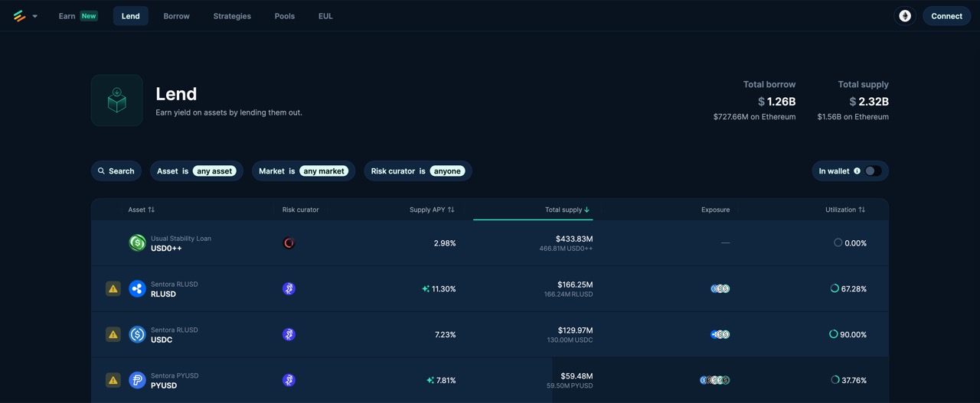
Task: Click the PYUSD token icon
Action: [x=137, y=380]
